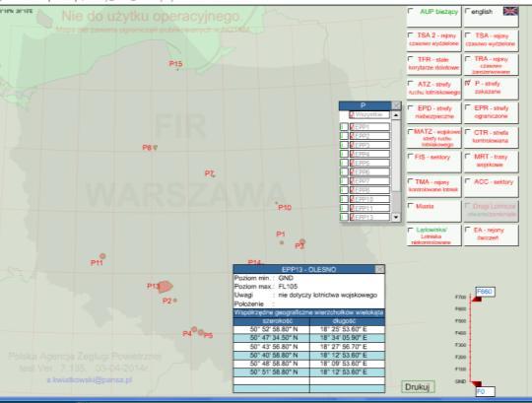The width and height of the screenshot is (532, 403).
Task: Click the P15 zone marker on map
Action: point(177,69)
